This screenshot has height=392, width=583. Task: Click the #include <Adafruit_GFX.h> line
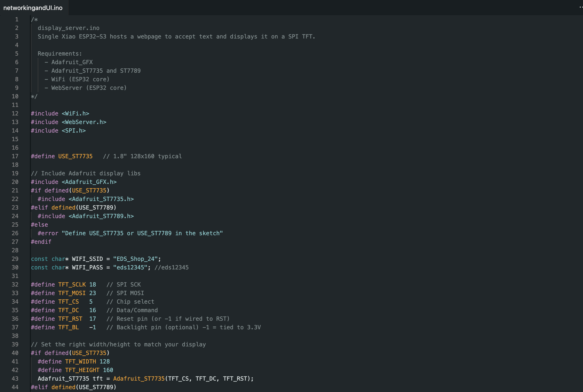pos(73,182)
